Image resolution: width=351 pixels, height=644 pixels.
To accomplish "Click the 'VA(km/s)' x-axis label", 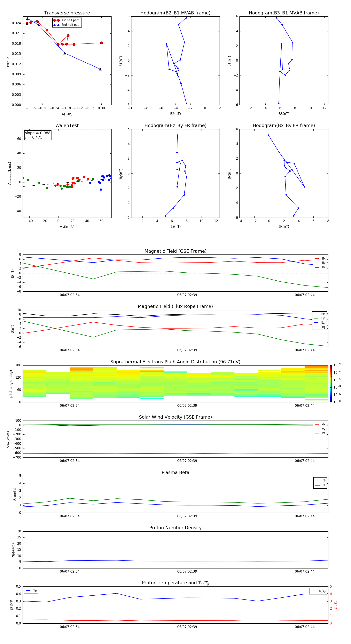I will tap(67, 227).
